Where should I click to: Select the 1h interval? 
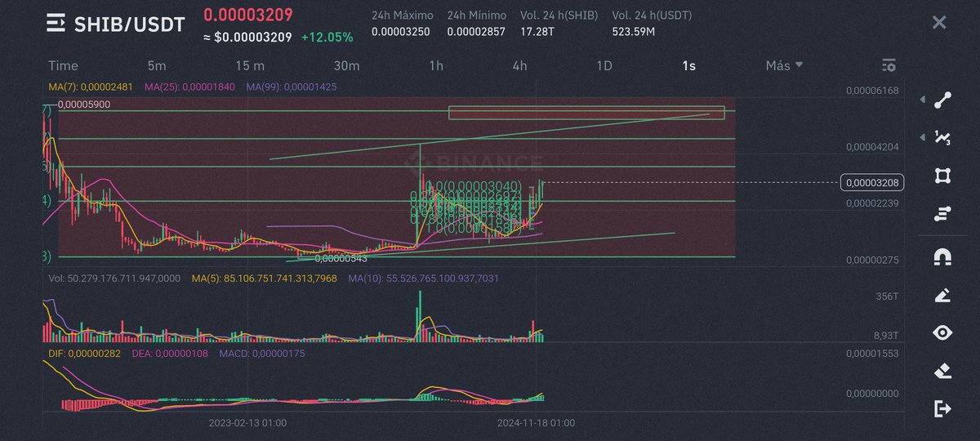(x=436, y=65)
